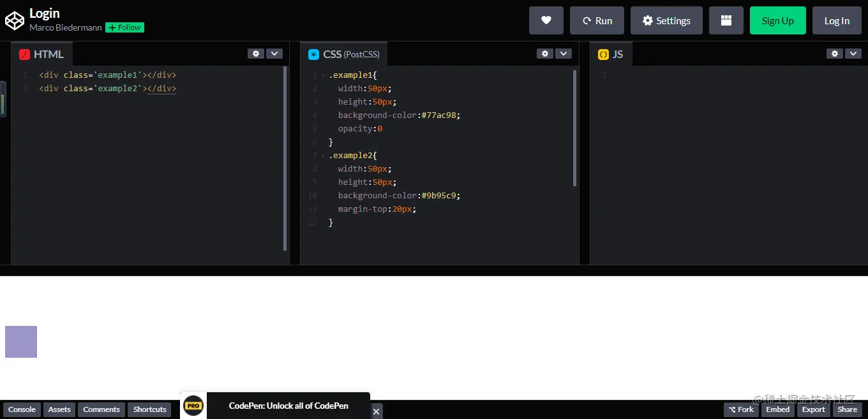Viewport: 868px width, 419px height.
Task: Run the pen with Run button
Action: [597, 20]
